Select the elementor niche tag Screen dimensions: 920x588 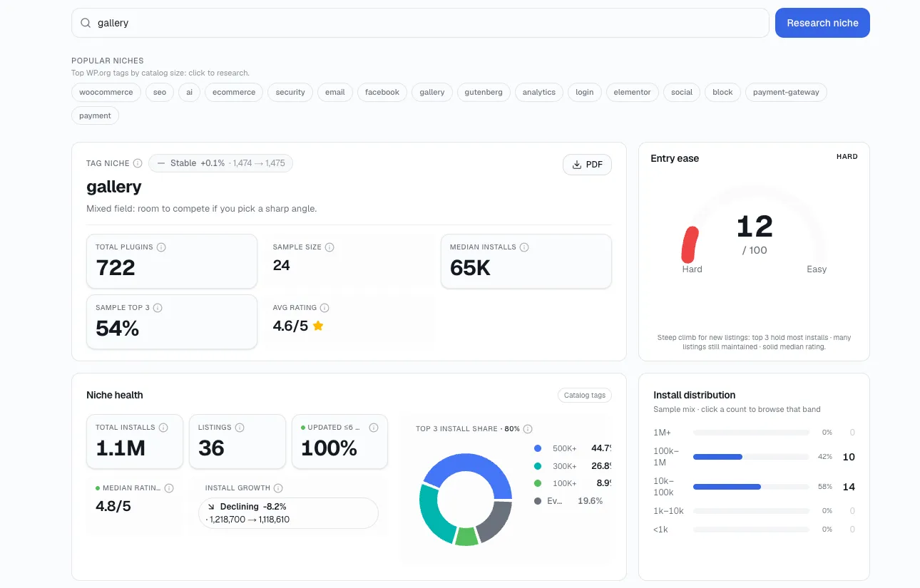coord(632,92)
